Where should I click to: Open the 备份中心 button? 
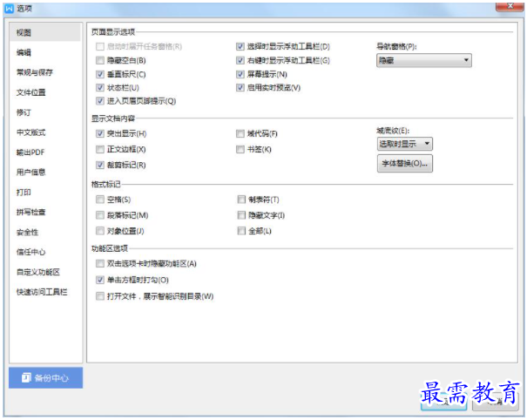(x=45, y=378)
